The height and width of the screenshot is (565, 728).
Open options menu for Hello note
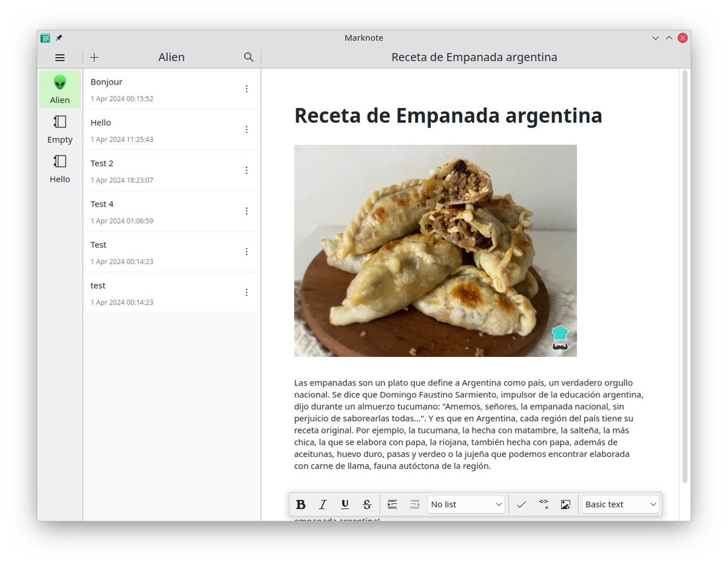pyautogui.click(x=246, y=130)
